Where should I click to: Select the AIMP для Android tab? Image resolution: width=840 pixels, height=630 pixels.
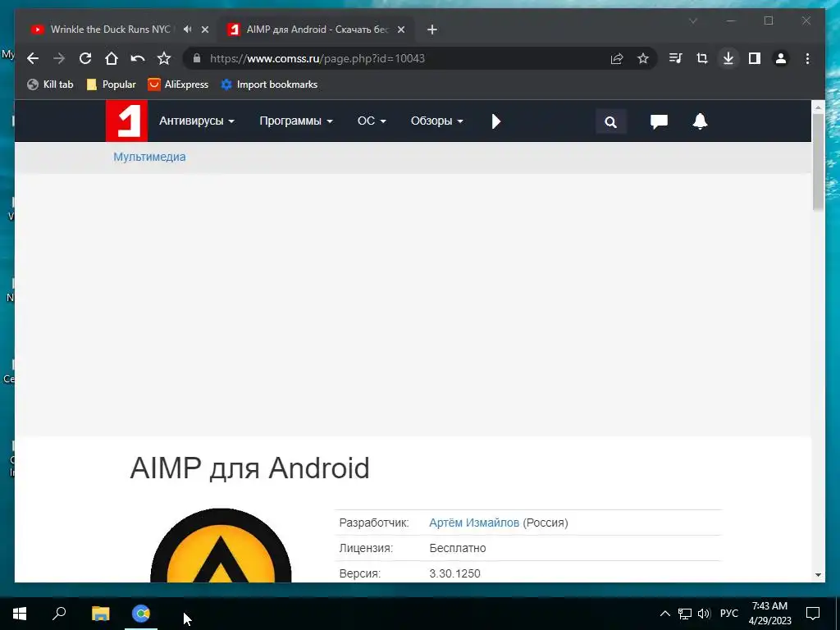pyautogui.click(x=316, y=30)
